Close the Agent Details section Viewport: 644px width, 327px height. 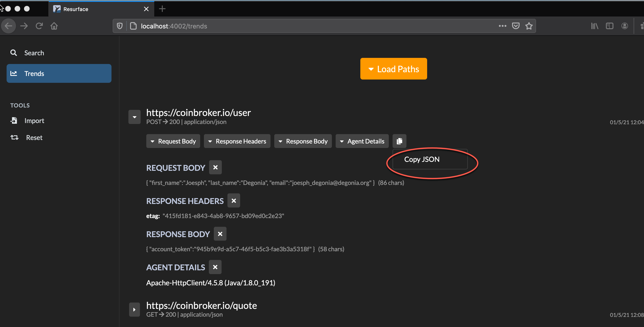[x=215, y=267]
